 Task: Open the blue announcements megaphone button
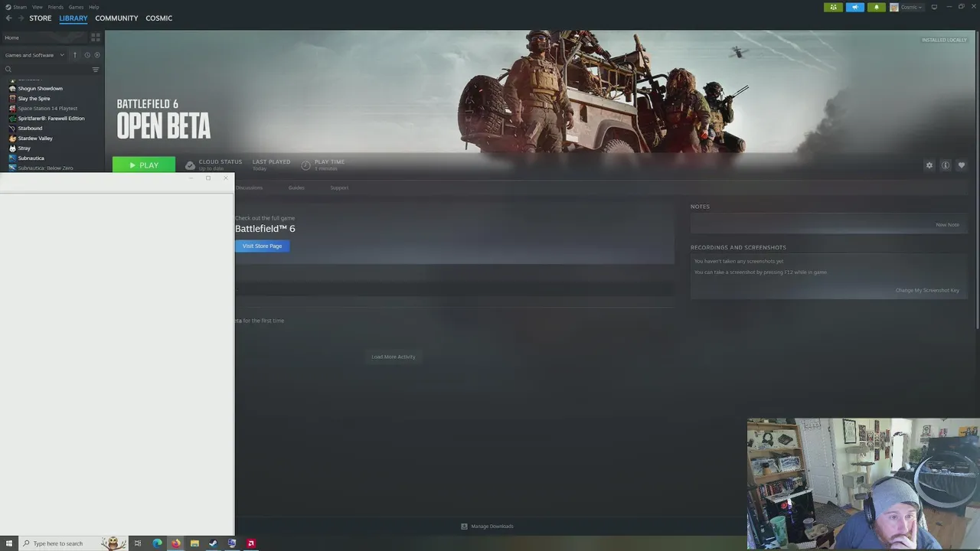[x=855, y=7]
